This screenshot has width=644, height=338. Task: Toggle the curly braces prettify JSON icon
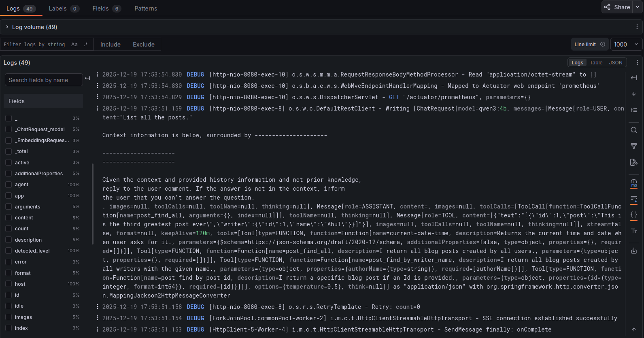coord(634,215)
